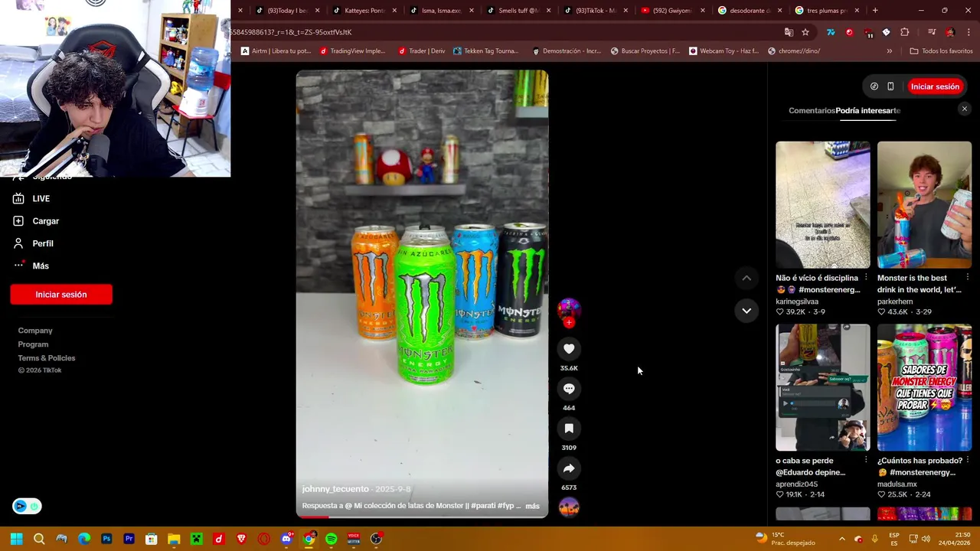Open the Company footer link
Image resolution: width=980 pixels, height=551 pixels.
[35, 331]
